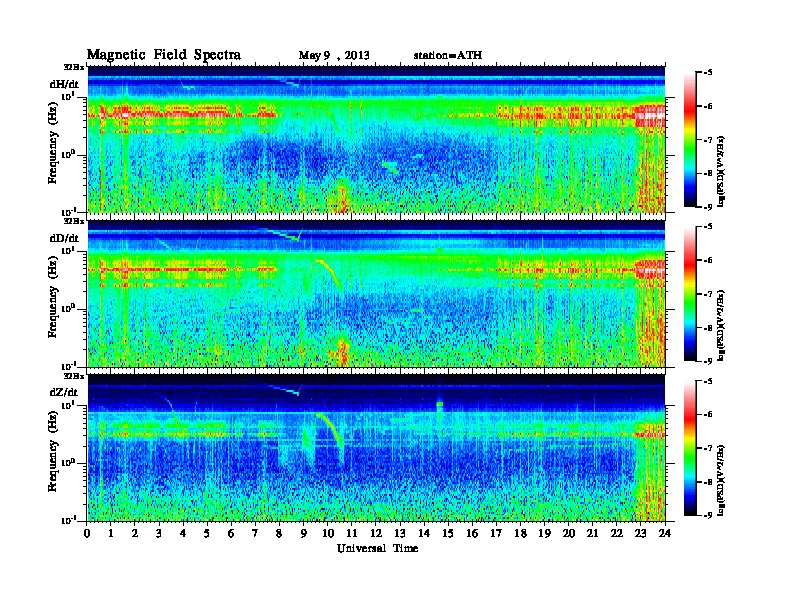Viewport: 792px width, 612px height.
Task: Click hour "22" on the Universal Time axis
Action: (617, 533)
